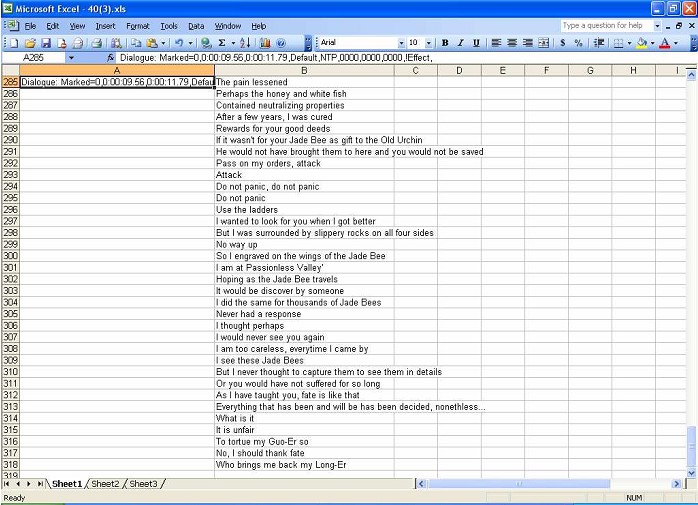Screen dimensions: 698x505
Task: Align text right in the cell
Action: pos(528,43)
